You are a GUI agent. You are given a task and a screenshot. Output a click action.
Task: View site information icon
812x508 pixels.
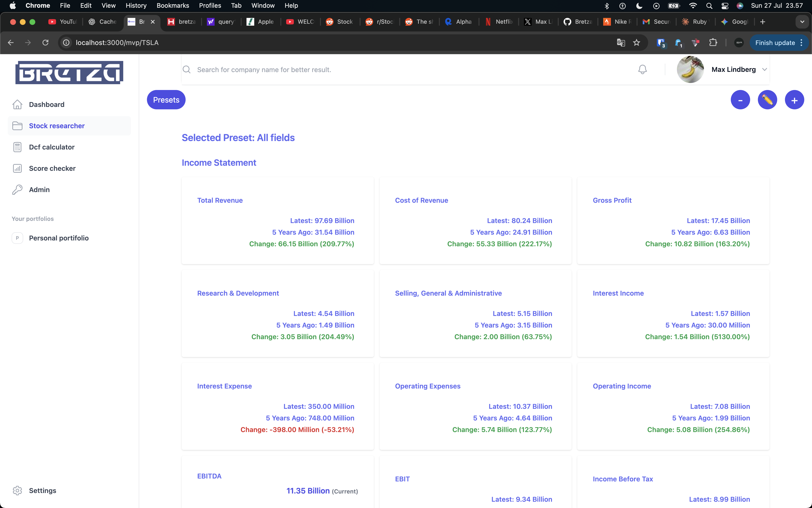click(66, 43)
